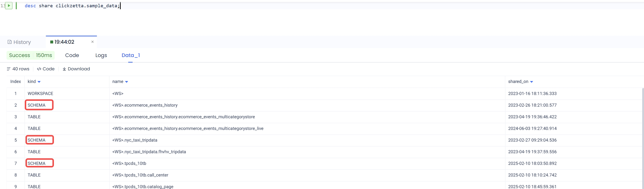Open the name column sort dropdown
The image size is (644, 189).
click(127, 82)
